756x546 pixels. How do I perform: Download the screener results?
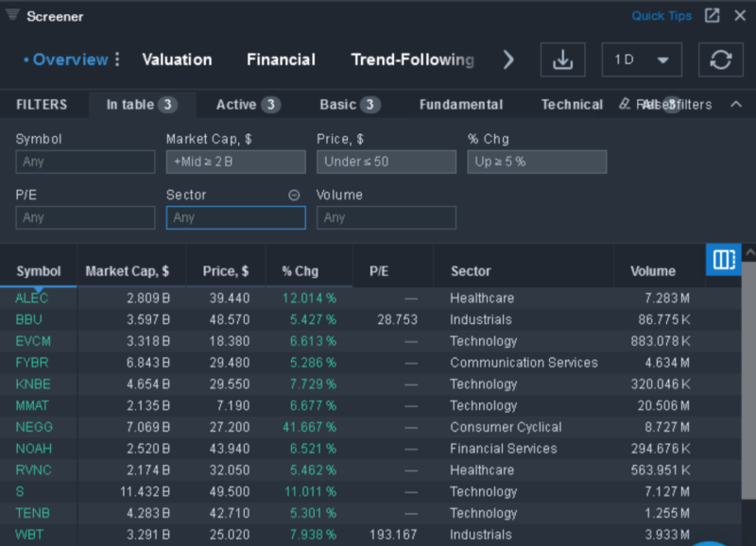coord(562,60)
